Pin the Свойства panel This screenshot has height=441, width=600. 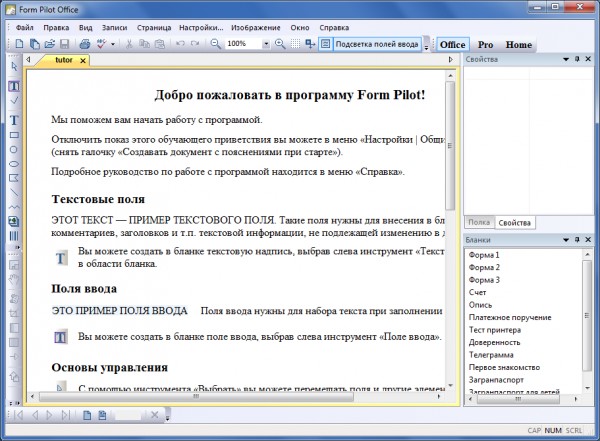578,61
